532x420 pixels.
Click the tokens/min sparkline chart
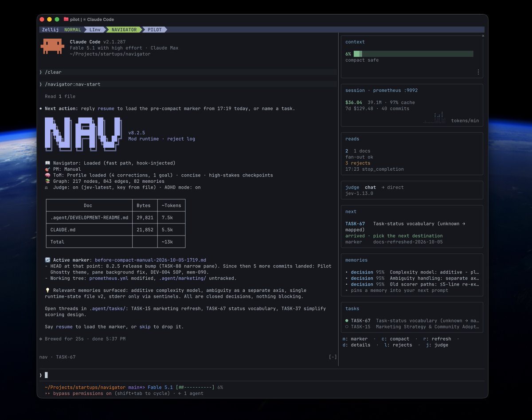click(434, 118)
